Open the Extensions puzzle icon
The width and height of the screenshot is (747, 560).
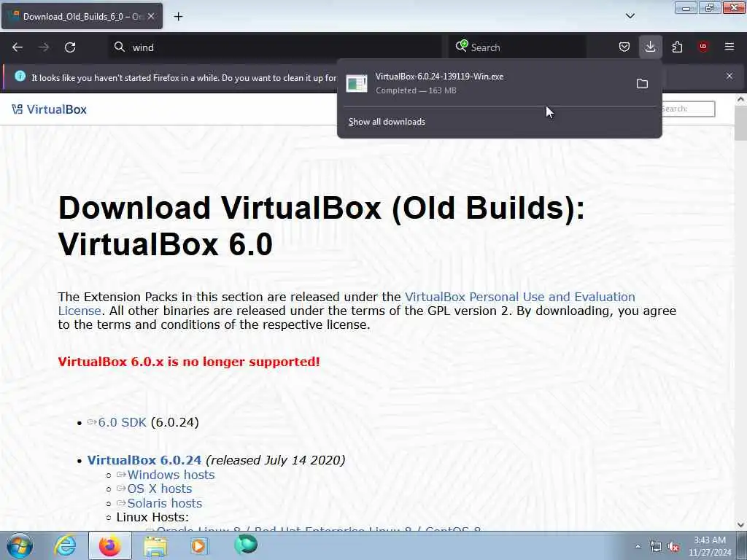point(677,47)
